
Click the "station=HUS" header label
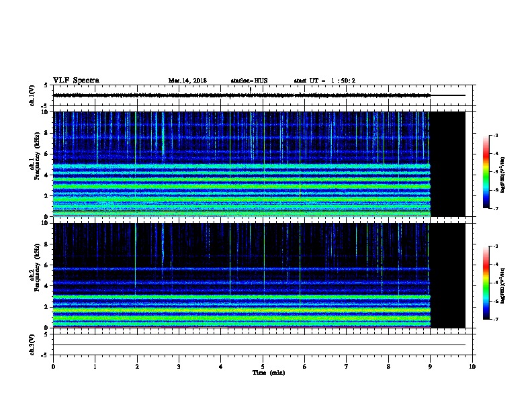[x=249, y=81]
